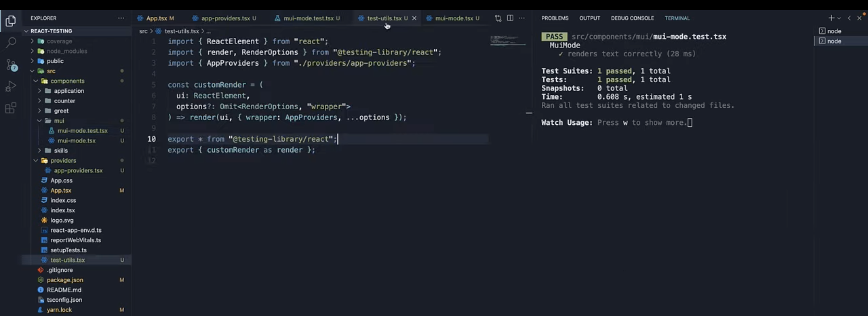Open the Search view in activity bar
Image resolution: width=868 pixels, height=316 pixels.
pos(11,42)
